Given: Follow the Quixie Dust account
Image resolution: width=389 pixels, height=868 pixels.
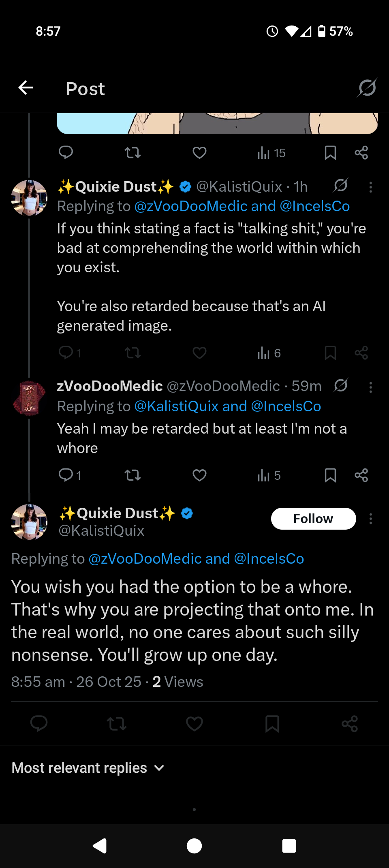Looking at the screenshot, I should pyautogui.click(x=313, y=519).
